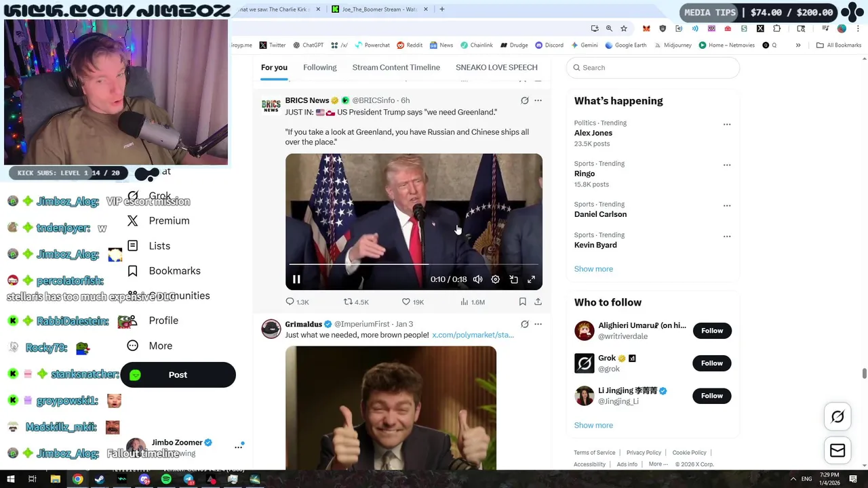Open Grok floating icon at bottom right
Screen dimensions: 868x488
(837, 417)
